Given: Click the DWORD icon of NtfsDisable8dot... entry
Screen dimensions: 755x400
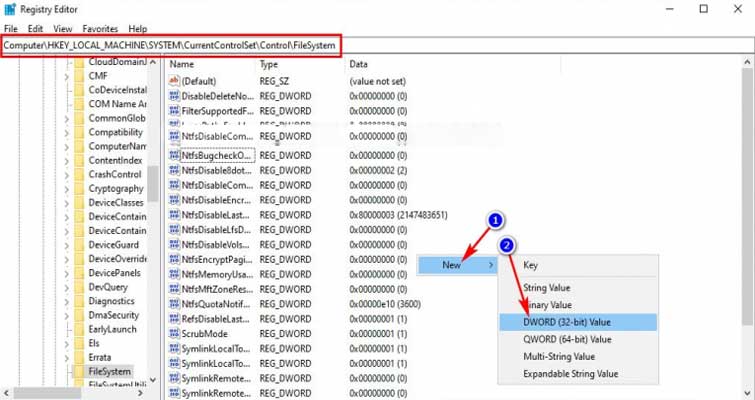Looking at the screenshot, I should click(x=174, y=170).
